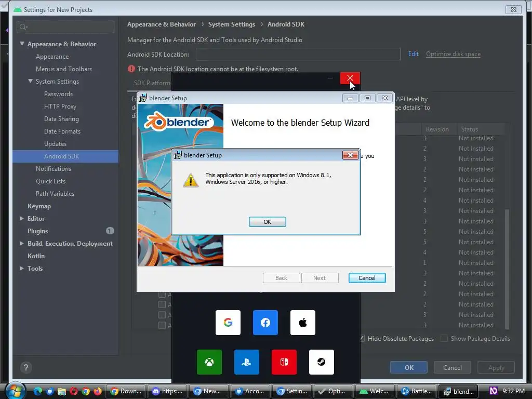Screen dimensions: 532x399
Task: Click the Xbox sign-in icon
Action: click(x=209, y=362)
